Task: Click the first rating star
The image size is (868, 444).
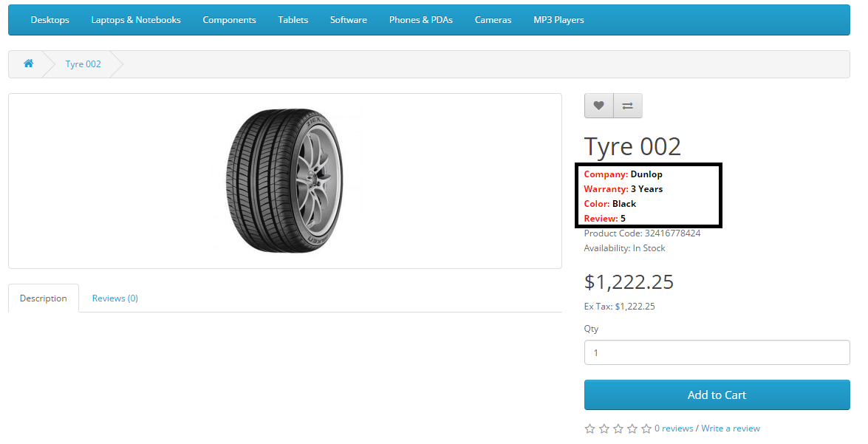Action: pos(590,428)
